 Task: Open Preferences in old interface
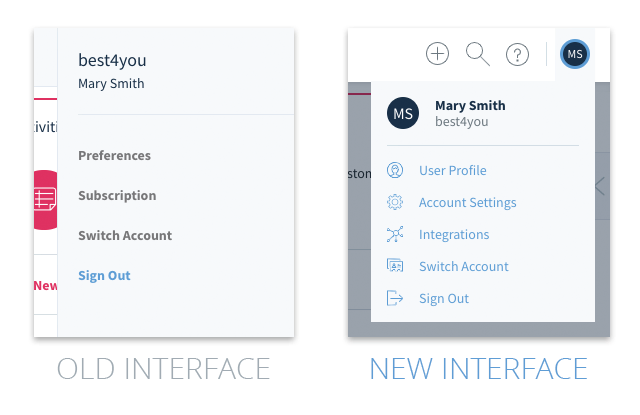(x=114, y=155)
